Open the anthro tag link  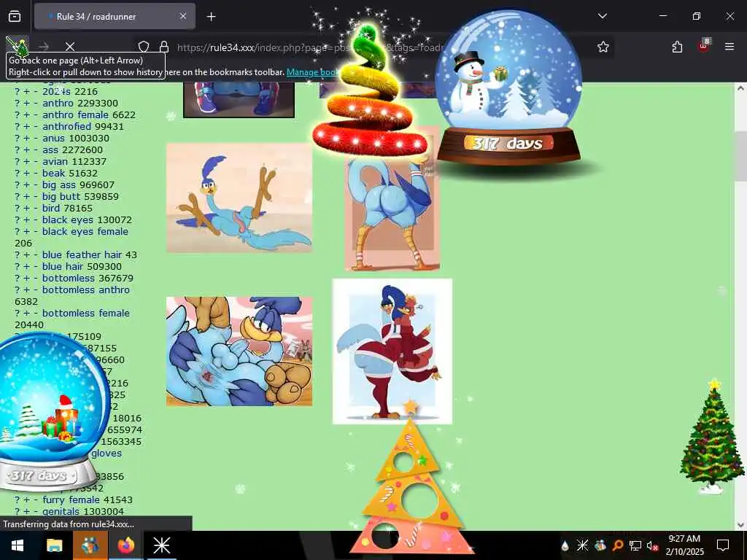click(58, 103)
